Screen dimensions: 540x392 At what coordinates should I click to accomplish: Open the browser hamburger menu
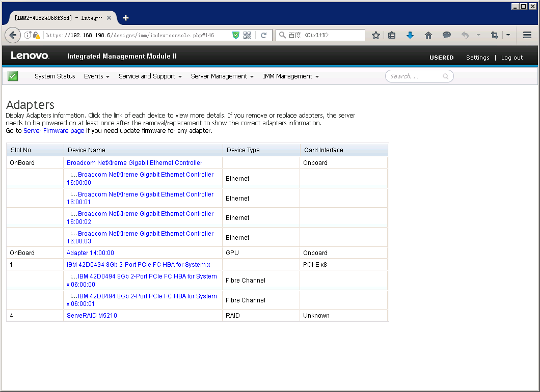(527, 35)
